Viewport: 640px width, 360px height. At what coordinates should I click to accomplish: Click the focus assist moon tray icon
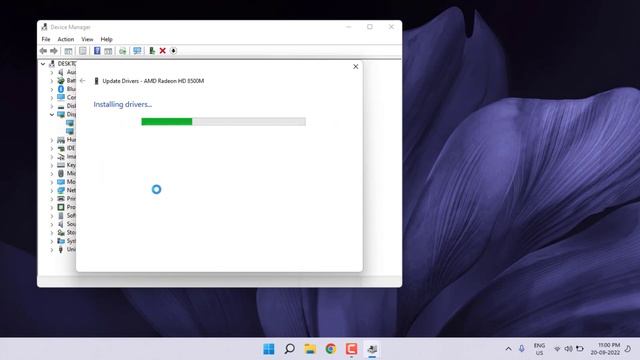628,349
